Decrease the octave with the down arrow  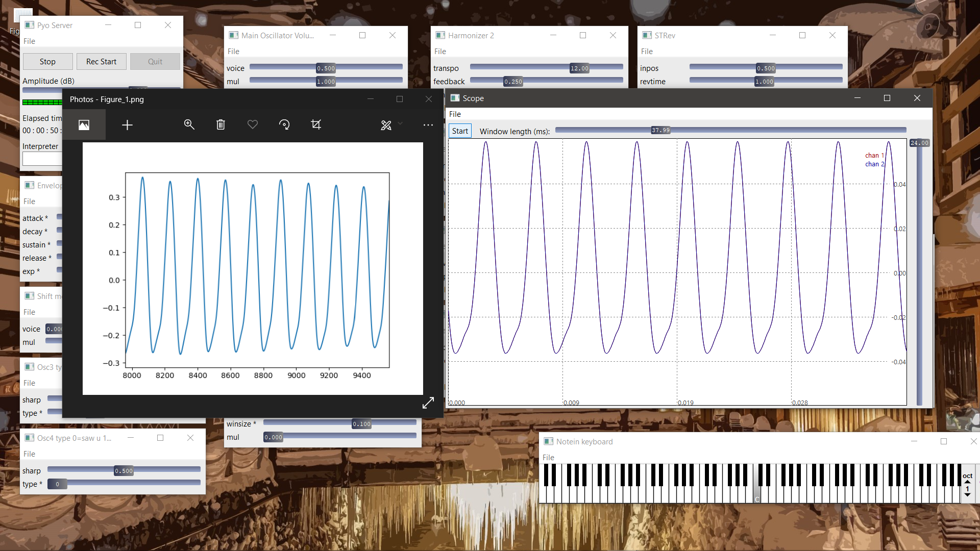(x=967, y=495)
